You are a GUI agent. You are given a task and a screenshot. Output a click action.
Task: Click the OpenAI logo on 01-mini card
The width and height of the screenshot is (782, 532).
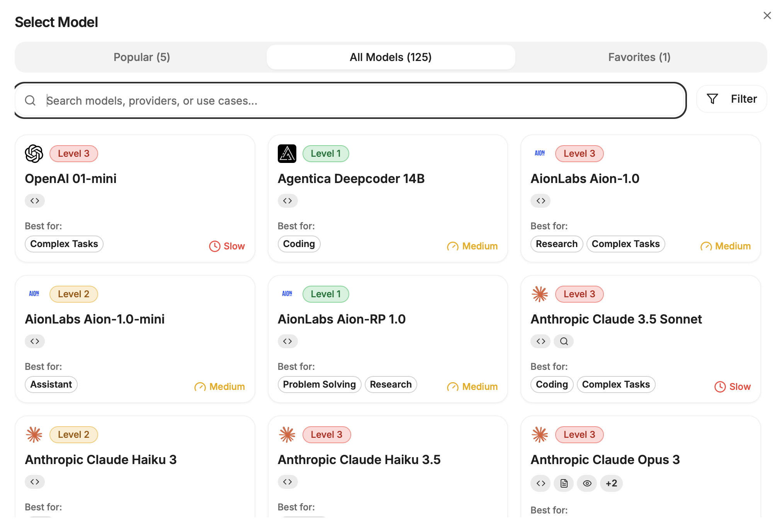(34, 154)
